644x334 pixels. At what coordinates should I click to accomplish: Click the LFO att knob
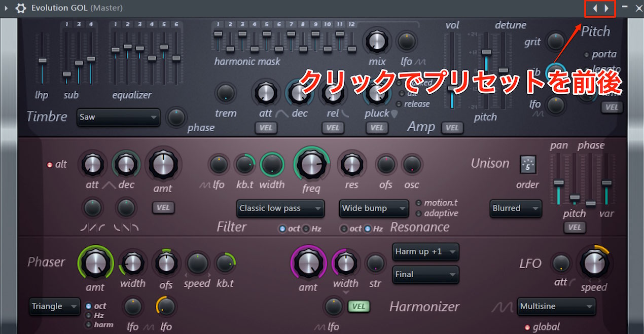pyautogui.click(x=560, y=263)
